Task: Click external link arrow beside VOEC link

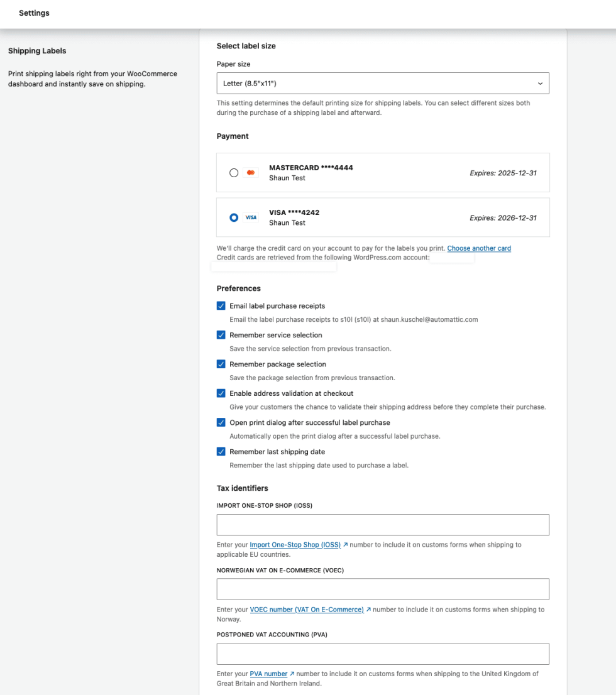Action: 368,610
